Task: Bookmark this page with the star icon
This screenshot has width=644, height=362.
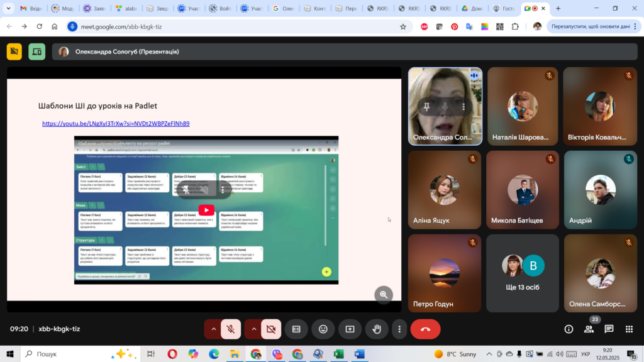Action: [403, 26]
